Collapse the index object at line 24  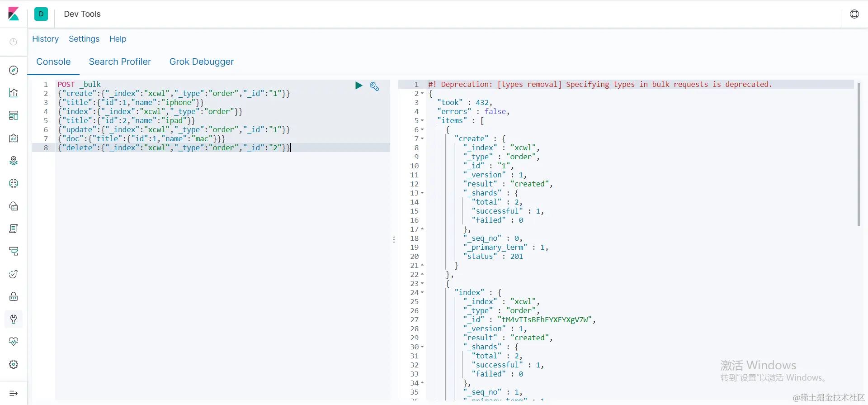pos(422,293)
